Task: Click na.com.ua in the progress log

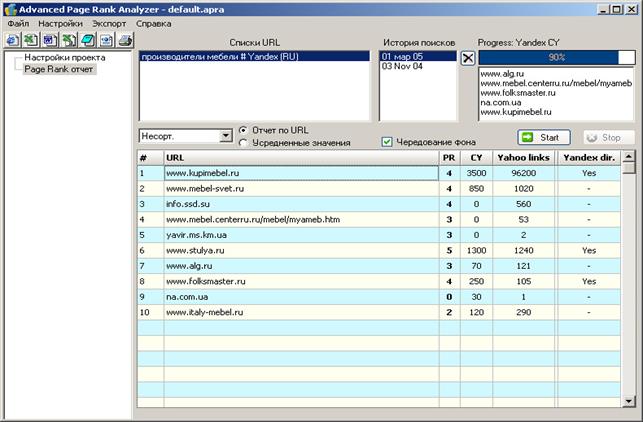Action: 501,103
